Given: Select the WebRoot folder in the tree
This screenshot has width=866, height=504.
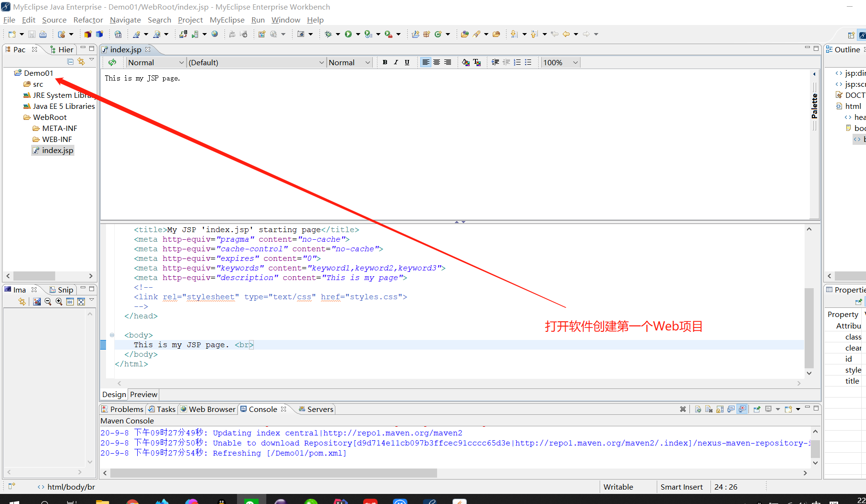Looking at the screenshot, I should (x=49, y=117).
